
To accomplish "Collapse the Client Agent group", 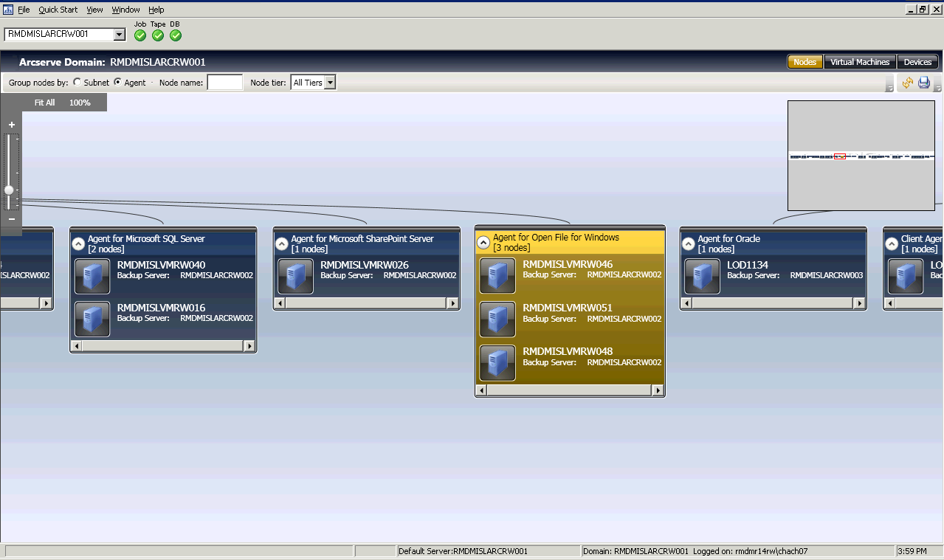I will (x=892, y=243).
